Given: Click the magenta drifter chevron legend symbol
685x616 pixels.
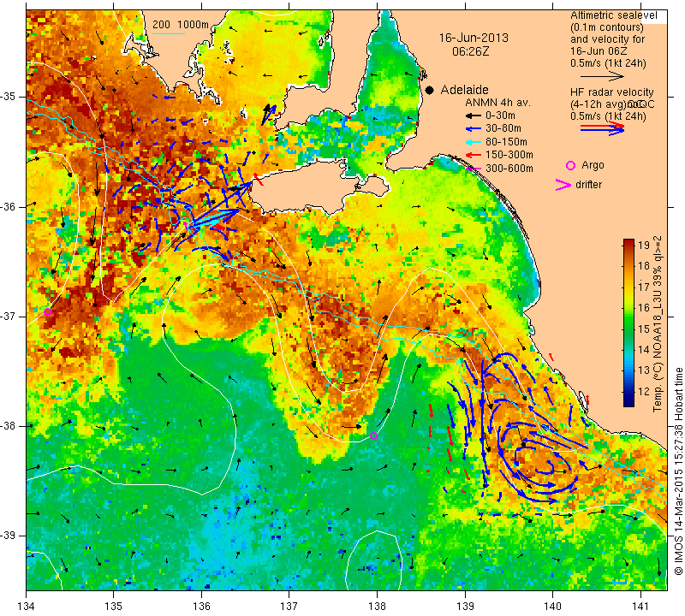Looking at the screenshot, I should coord(563,185).
